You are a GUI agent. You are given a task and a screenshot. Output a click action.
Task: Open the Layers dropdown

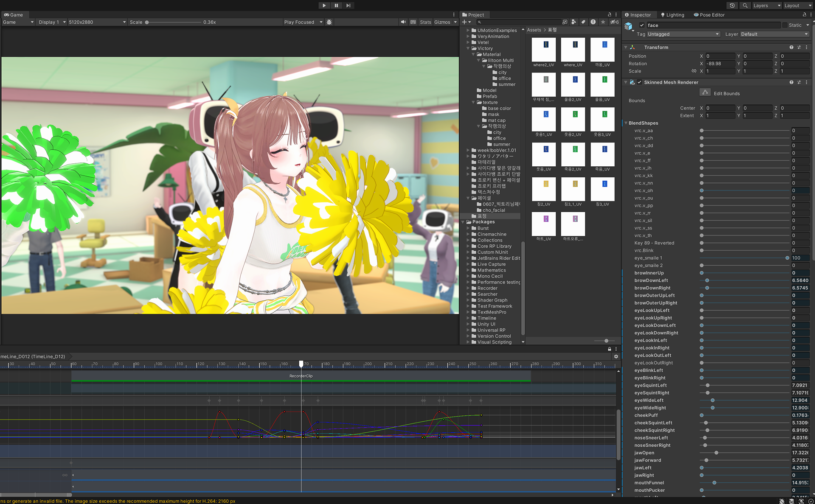point(767,6)
